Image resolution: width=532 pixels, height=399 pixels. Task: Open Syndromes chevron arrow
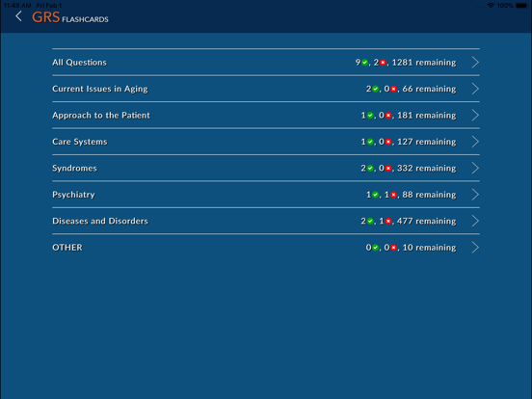[x=475, y=168]
